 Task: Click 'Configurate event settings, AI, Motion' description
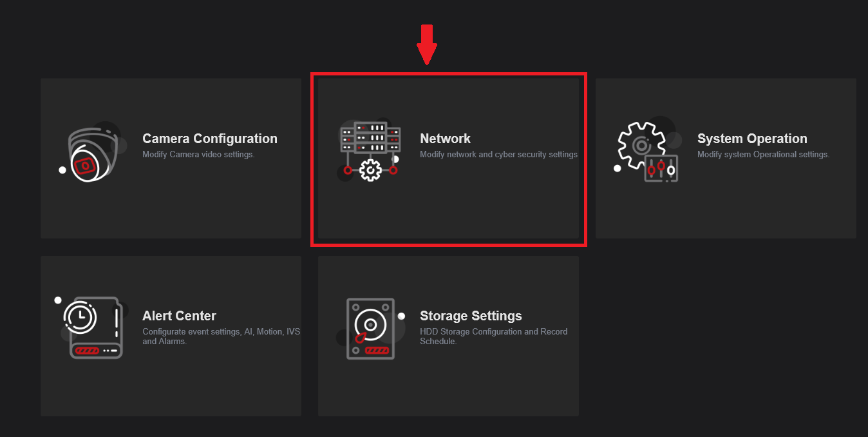222,336
